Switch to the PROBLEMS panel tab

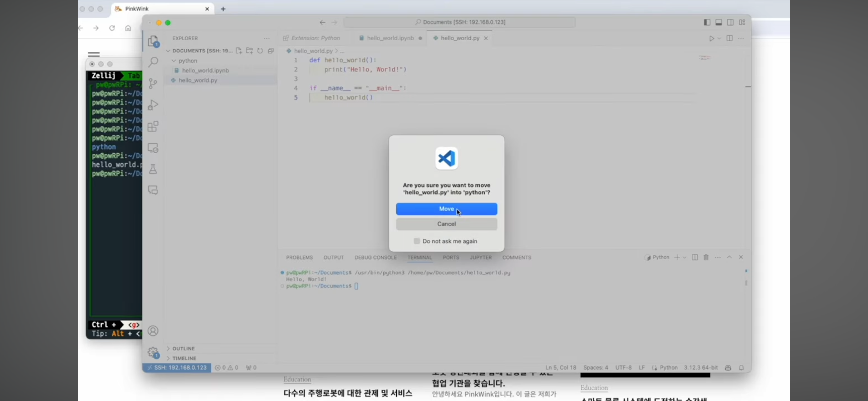(x=299, y=257)
